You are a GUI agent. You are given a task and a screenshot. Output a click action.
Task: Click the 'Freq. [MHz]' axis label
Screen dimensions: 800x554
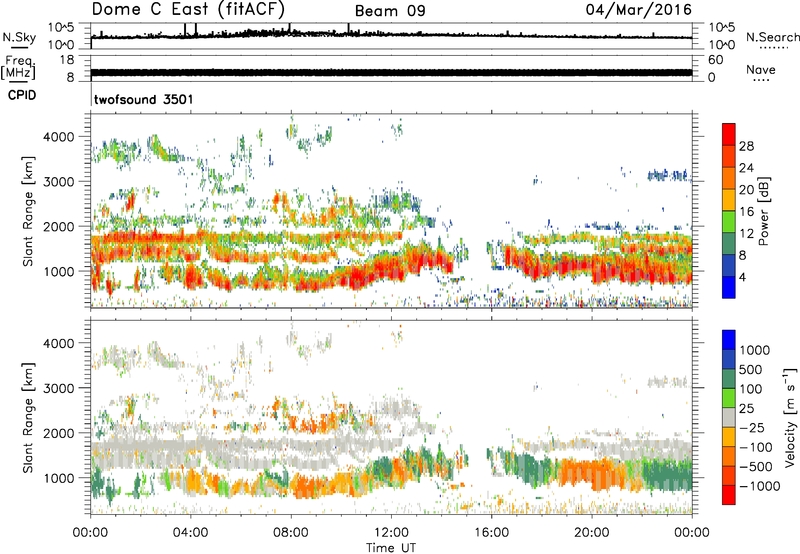tap(18, 67)
